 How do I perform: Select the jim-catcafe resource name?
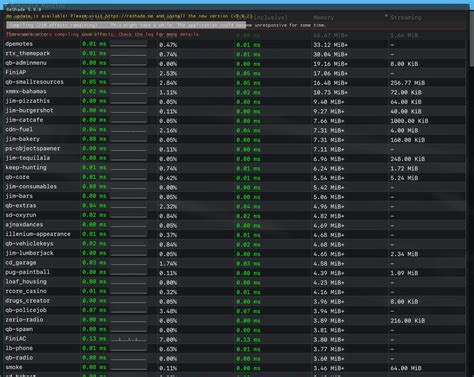(24, 120)
